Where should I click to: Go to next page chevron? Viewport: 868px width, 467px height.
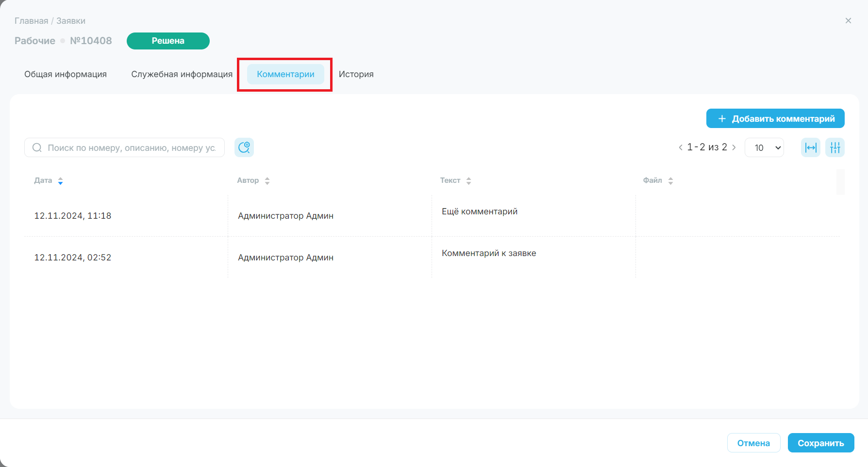point(734,147)
